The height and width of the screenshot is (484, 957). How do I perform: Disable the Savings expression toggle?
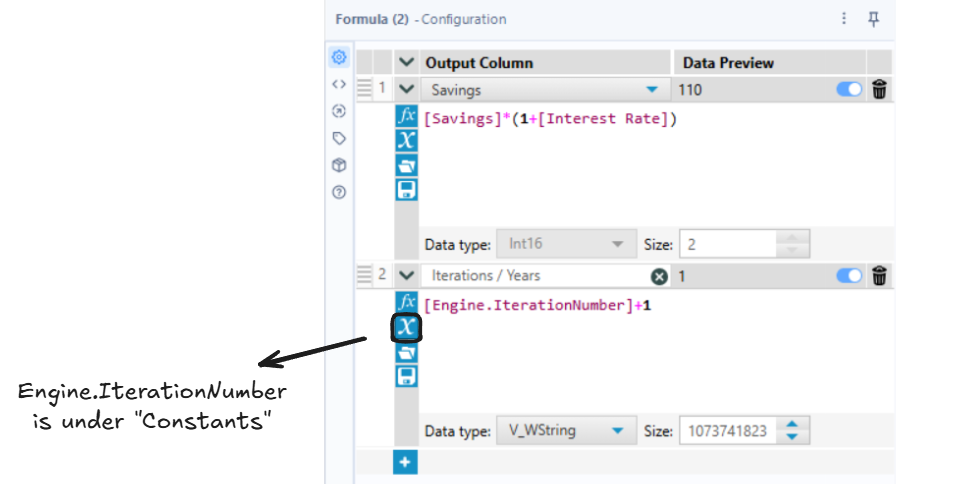point(849,90)
